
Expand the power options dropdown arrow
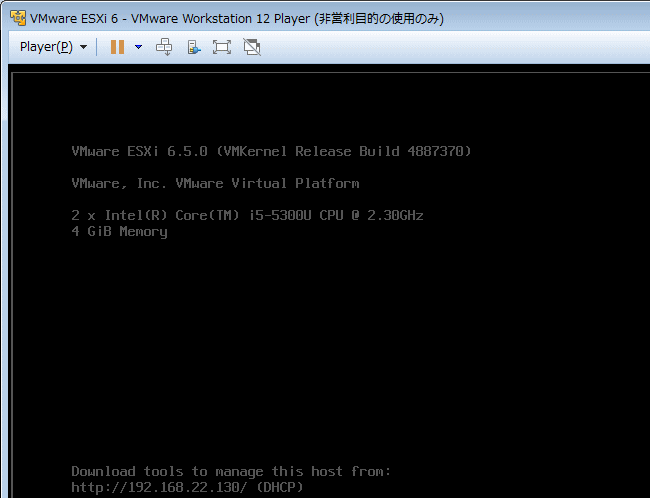(139, 47)
